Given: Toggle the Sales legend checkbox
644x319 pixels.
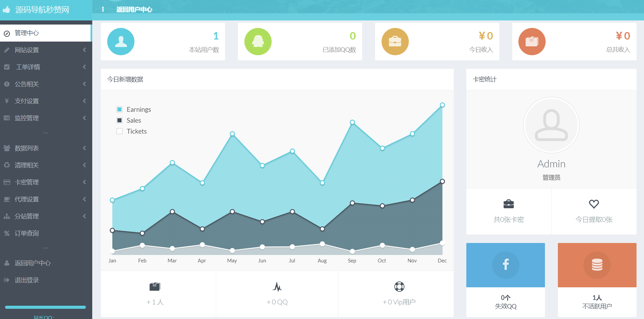Looking at the screenshot, I should tap(119, 120).
